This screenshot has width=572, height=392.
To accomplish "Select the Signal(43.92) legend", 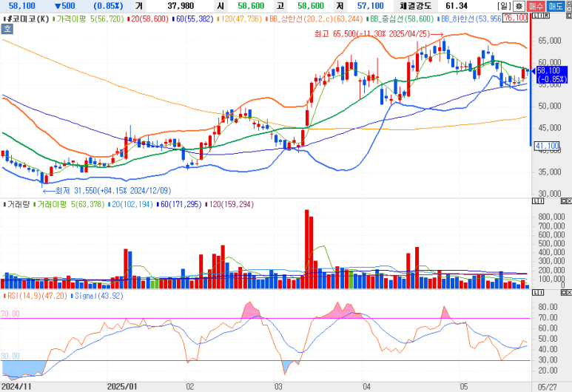I will coord(97,296).
